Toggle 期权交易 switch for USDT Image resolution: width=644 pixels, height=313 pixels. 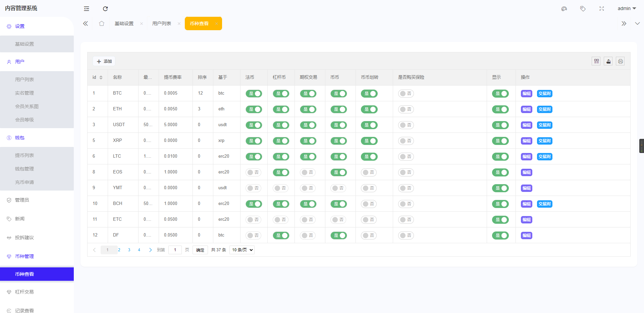click(308, 125)
